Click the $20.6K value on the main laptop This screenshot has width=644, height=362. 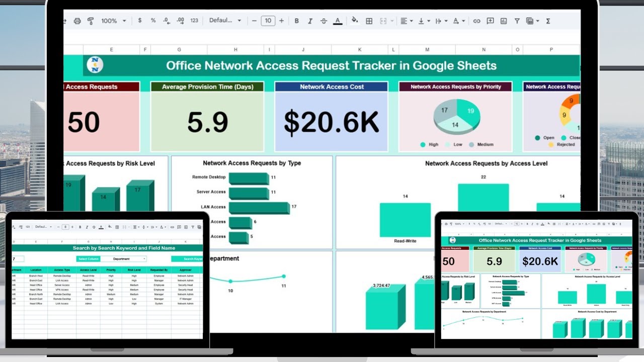[x=332, y=122]
